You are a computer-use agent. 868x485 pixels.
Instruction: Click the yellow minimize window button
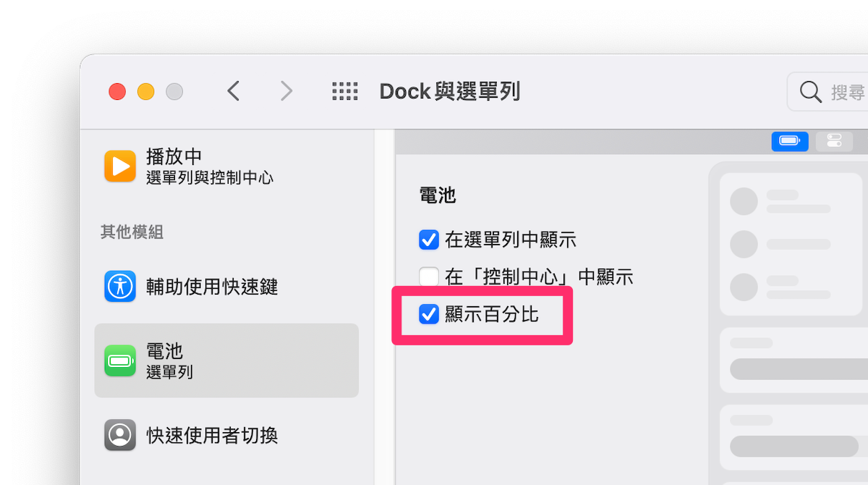click(146, 92)
